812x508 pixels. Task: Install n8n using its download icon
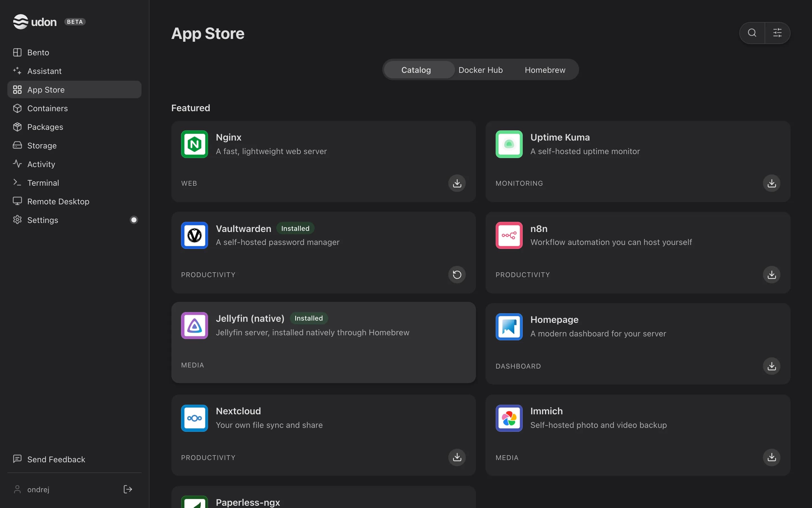771,275
